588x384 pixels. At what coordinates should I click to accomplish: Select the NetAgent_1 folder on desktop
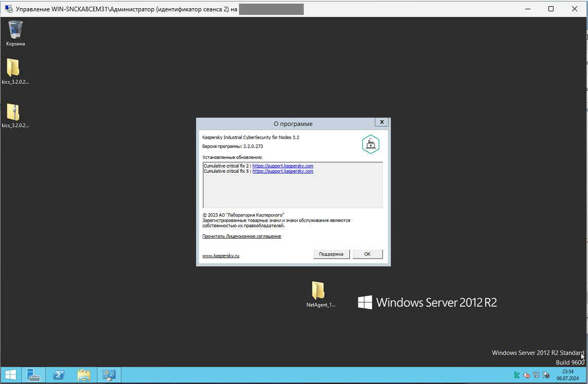tap(320, 295)
